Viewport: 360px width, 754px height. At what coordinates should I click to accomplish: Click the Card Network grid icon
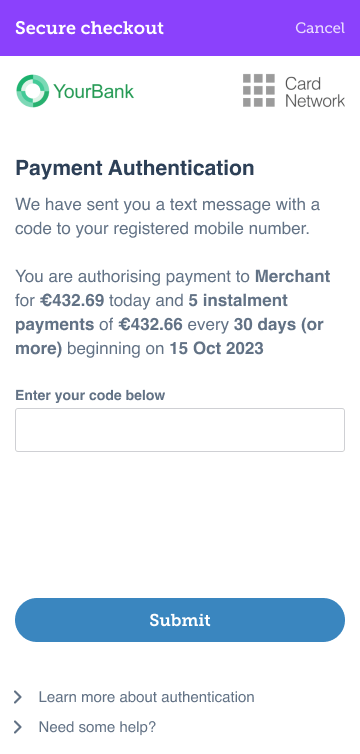[x=259, y=90]
